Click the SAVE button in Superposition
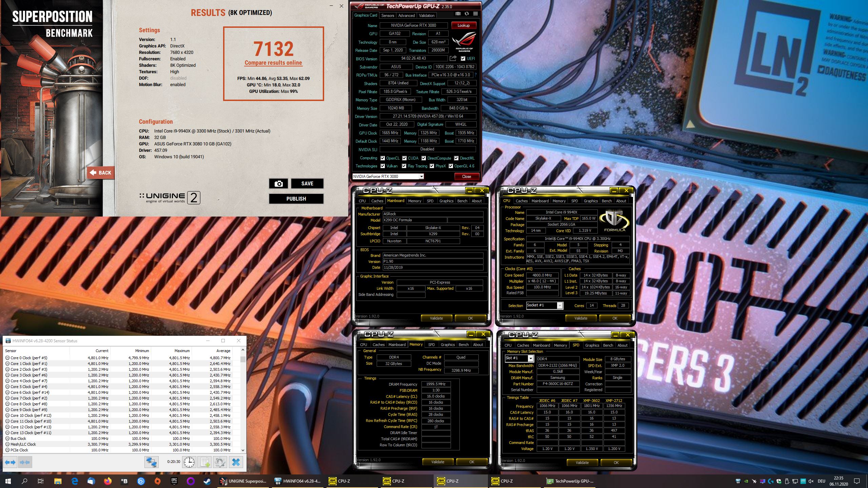The width and height of the screenshot is (868, 488). coord(307,183)
